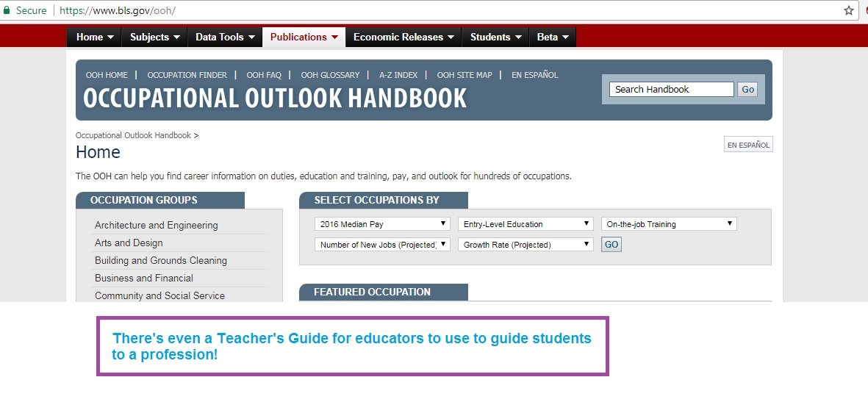Open the Data Tools menu
Viewport: 868px width, 402px height.
[x=225, y=37]
